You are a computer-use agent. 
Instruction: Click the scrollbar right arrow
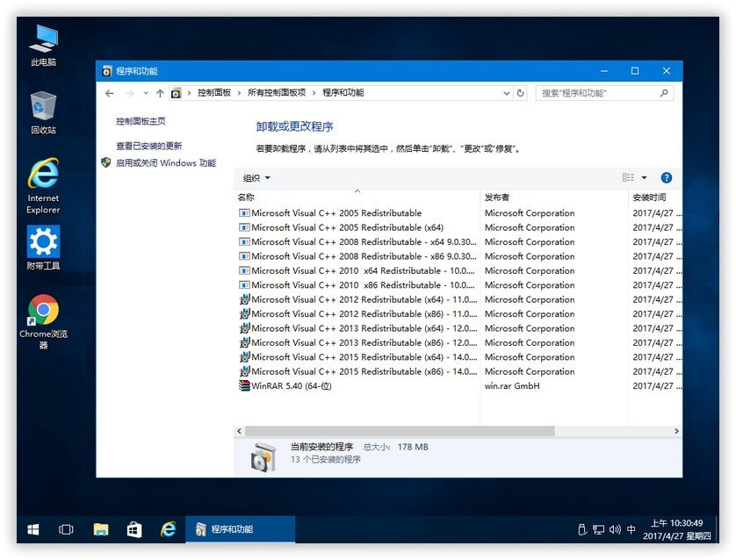[676, 431]
